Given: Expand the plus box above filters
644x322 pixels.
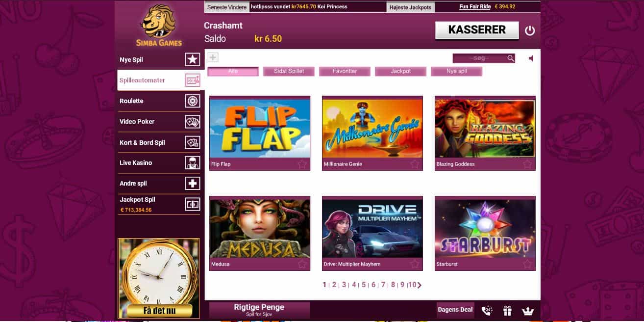Looking at the screenshot, I should click(x=213, y=58).
